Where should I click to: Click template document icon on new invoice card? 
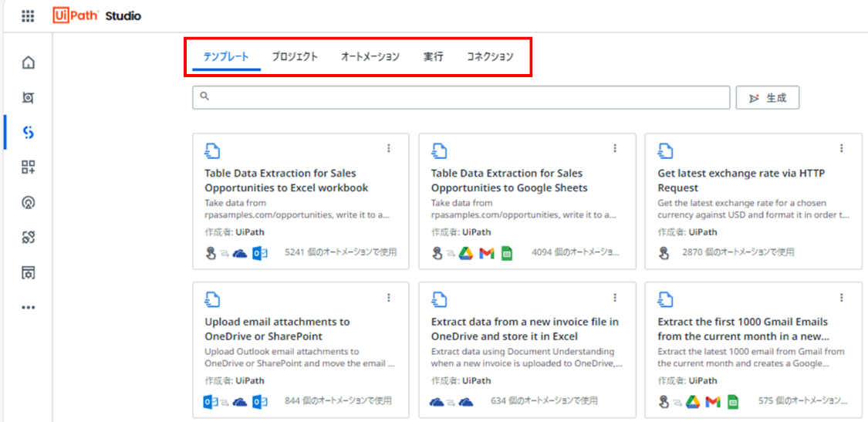click(439, 299)
